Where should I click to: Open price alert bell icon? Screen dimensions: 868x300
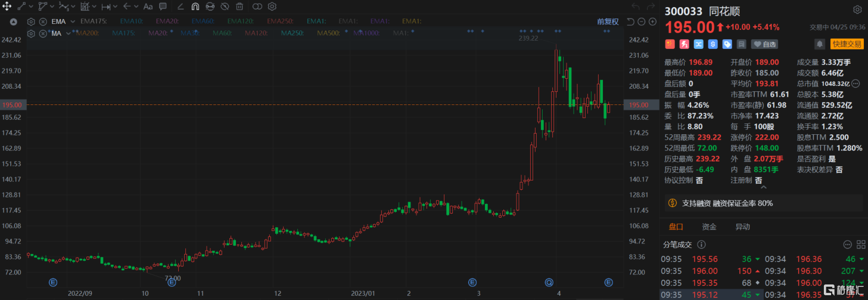[x=820, y=44]
